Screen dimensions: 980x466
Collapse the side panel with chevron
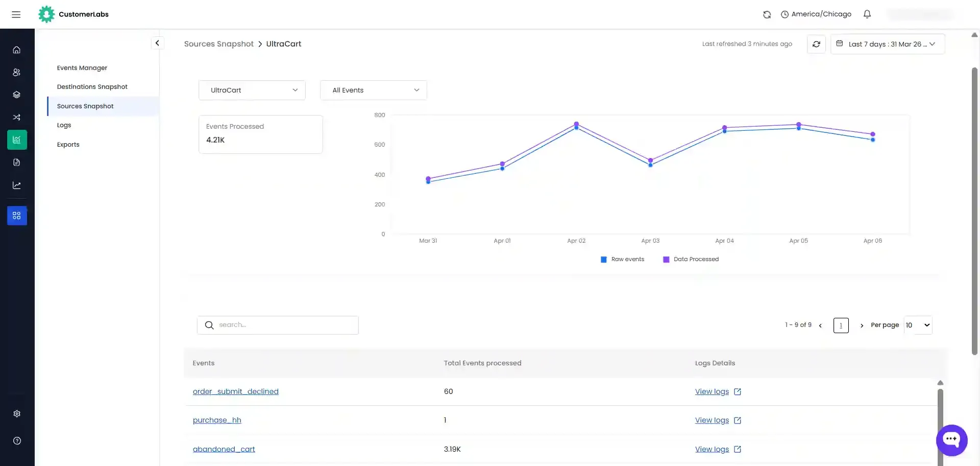coord(157,43)
